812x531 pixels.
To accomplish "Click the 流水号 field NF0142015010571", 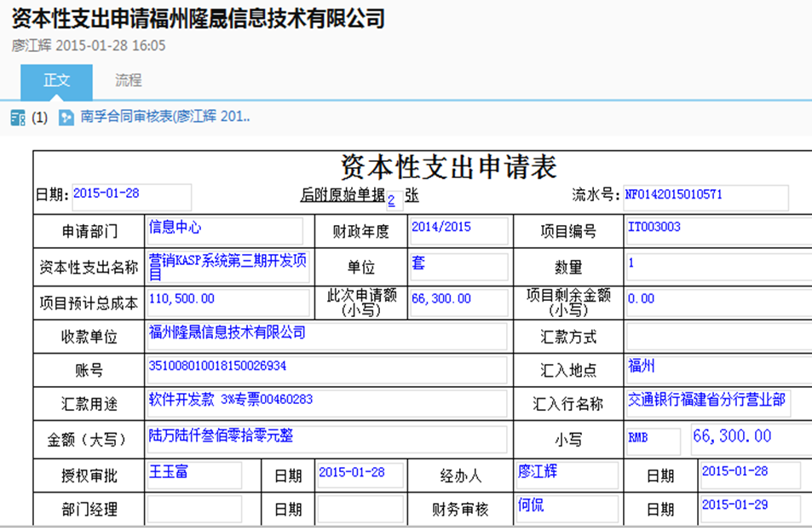I will coord(705,197).
